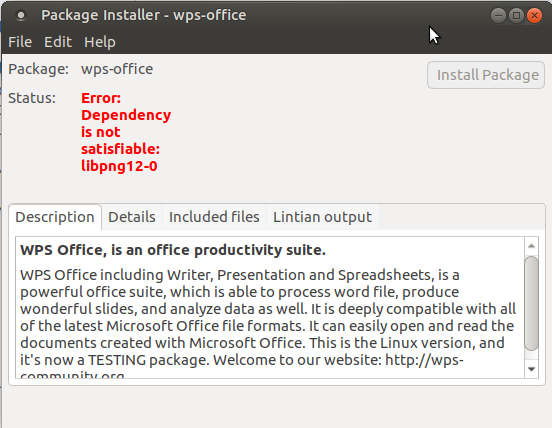Open the Edit menu

tap(58, 42)
